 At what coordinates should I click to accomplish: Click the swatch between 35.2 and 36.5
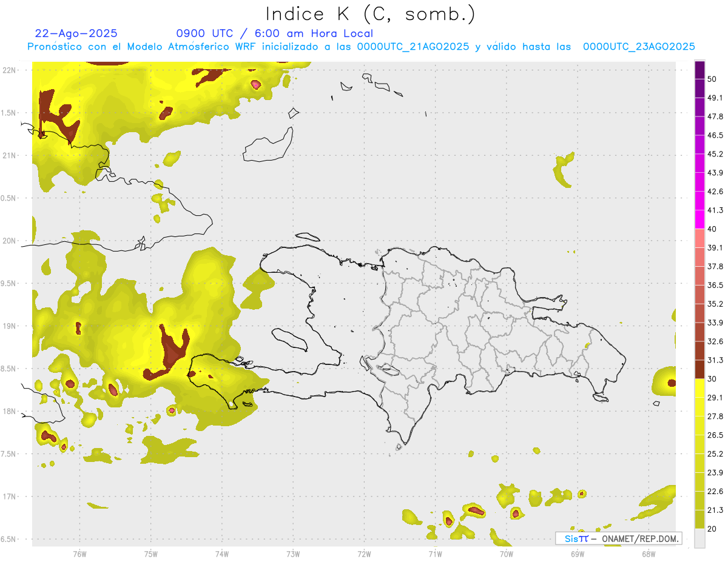pyautogui.click(x=700, y=295)
